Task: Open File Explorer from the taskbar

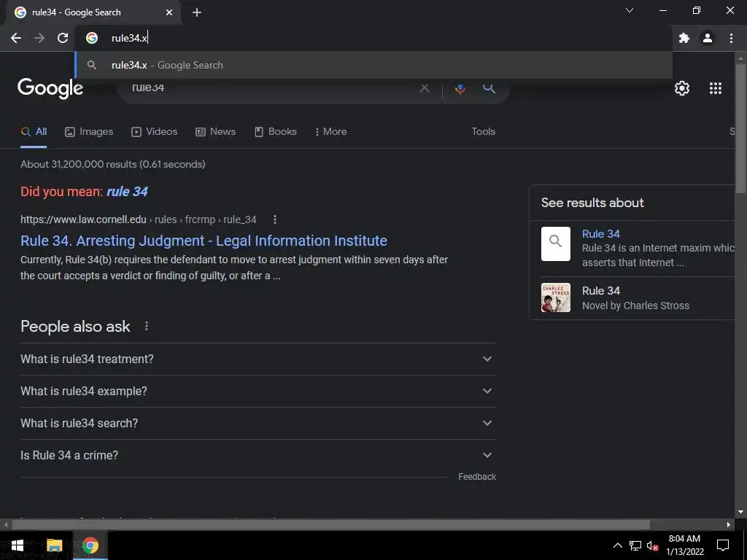Action: [x=54, y=545]
